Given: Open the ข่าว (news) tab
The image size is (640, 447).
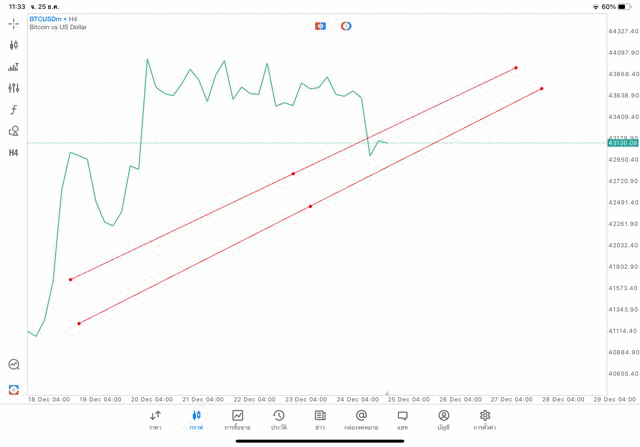Looking at the screenshot, I should tap(320, 420).
